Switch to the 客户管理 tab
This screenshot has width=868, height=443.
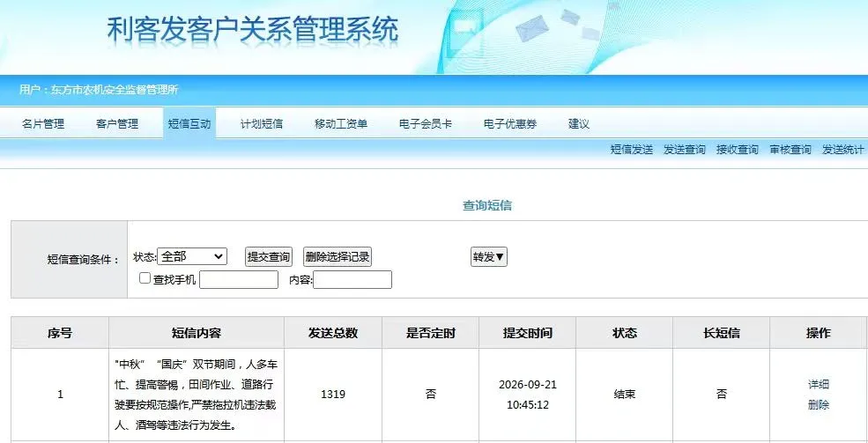pos(117,124)
